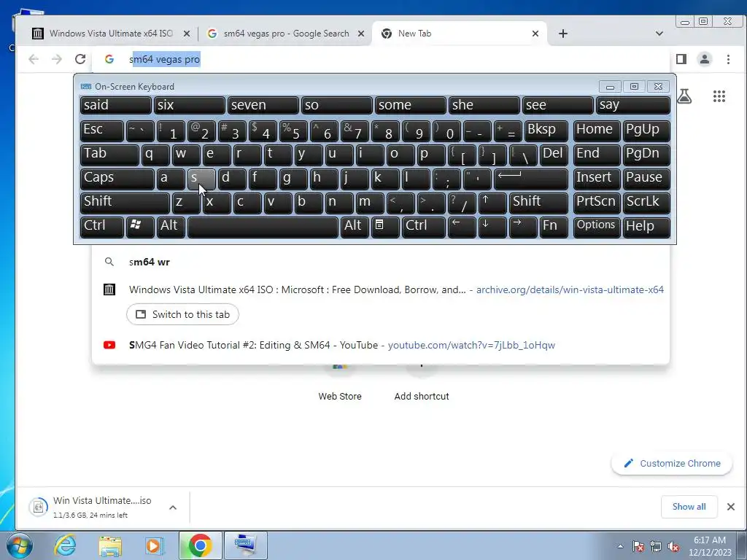This screenshot has height=560, width=747.
Task: Click the Bksp key
Action: [546, 131]
